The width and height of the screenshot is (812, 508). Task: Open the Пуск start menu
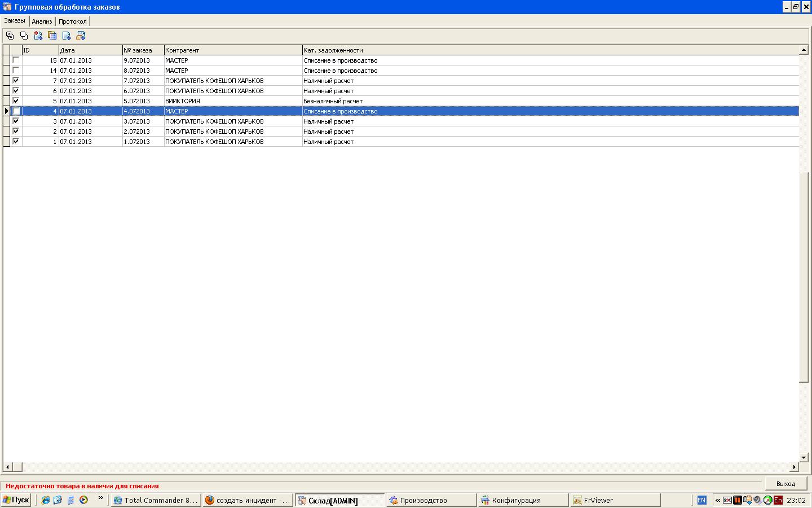(16, 500)
